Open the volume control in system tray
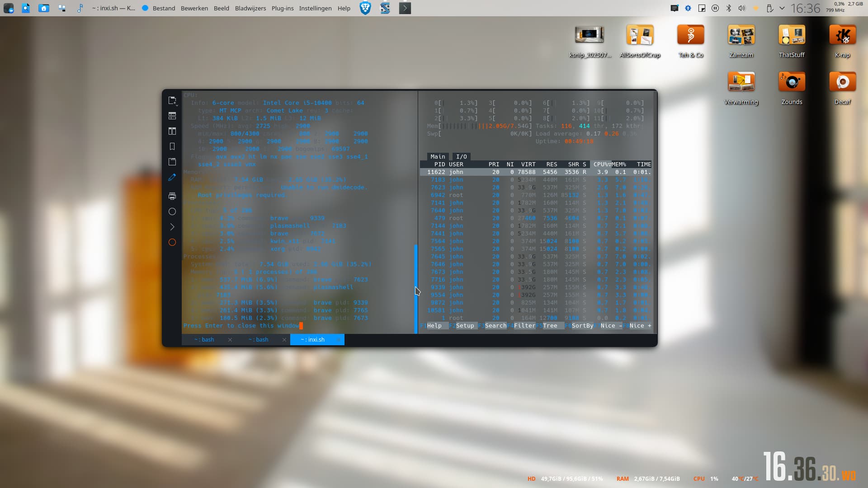 click(742, 8)
